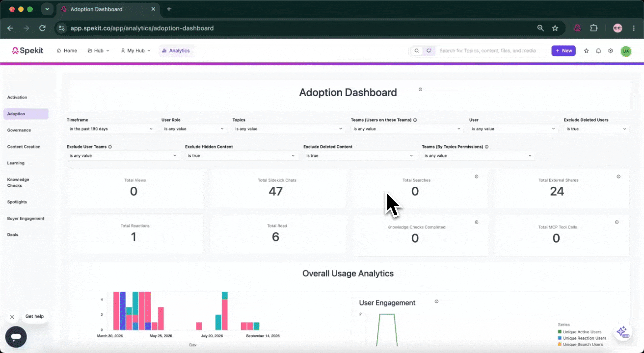This screenshot has height=353, width=644.
Task: Reload the page in Chrome
Action: coord(42,28)
